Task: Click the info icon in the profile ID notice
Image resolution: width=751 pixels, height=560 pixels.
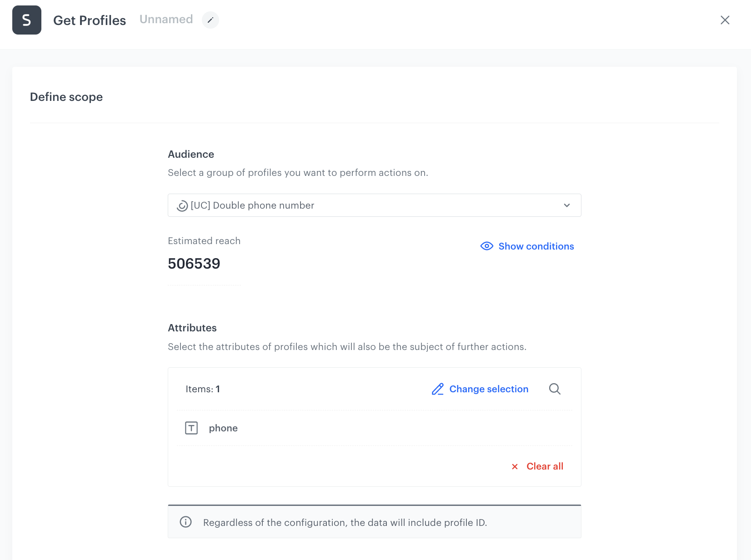Action: (x=185, y=522)
